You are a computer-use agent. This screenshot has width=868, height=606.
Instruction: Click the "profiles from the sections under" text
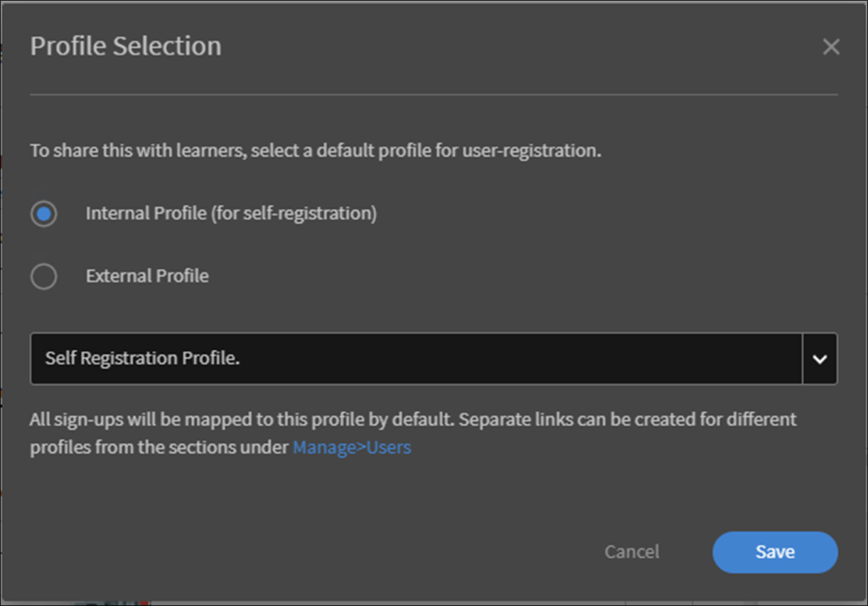[159, 448]
